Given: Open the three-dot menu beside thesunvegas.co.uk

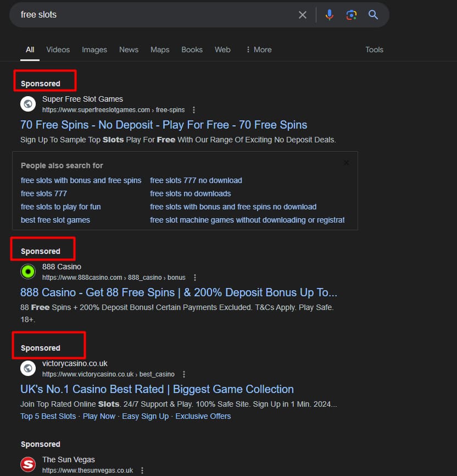Looking at the screenshot, I should (142, 471).
